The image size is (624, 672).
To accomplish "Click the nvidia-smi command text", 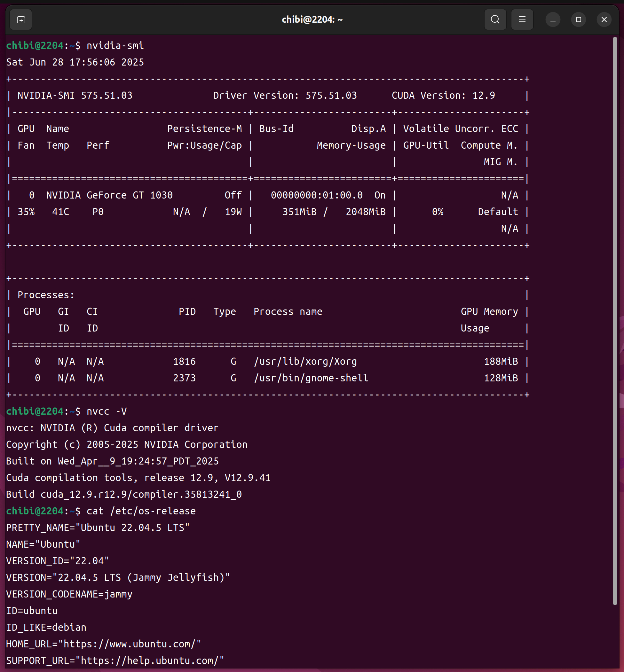I will pyautogui.click(x=115, y=46).
